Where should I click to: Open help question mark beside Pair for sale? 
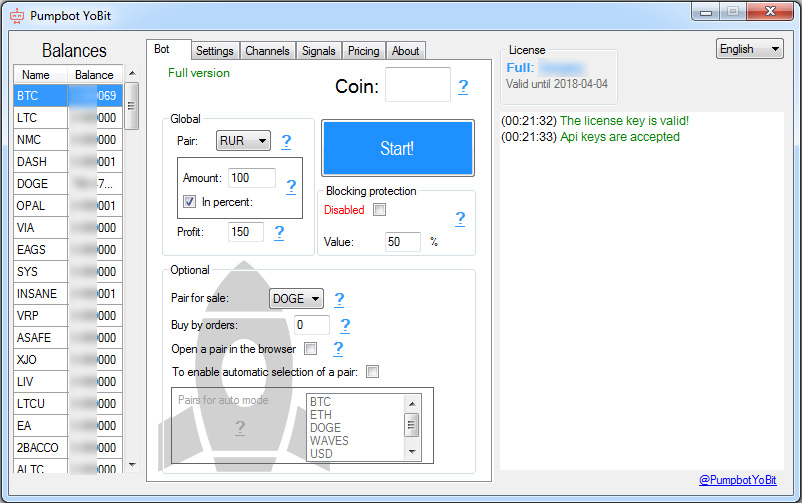(x=339, y=299)
